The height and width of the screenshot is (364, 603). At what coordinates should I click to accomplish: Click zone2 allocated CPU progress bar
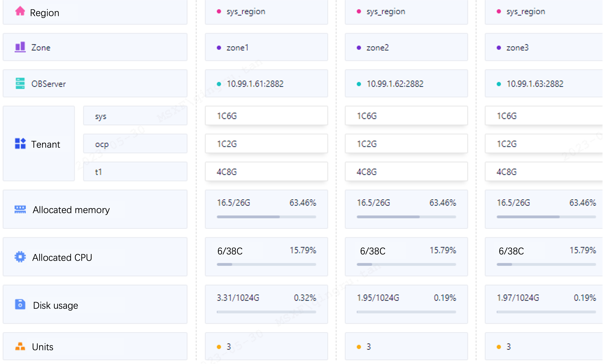[406, 265]
